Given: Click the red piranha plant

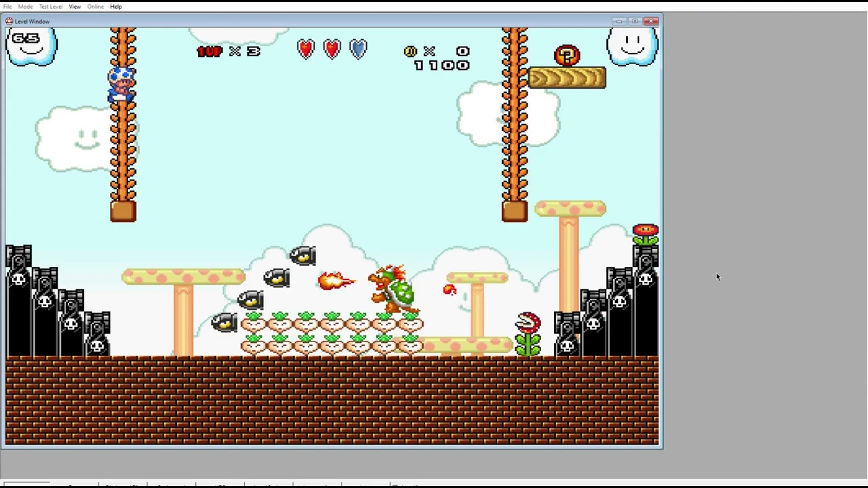Looking at the screenshot, I should pyautogui.click(x=528, y=333).
